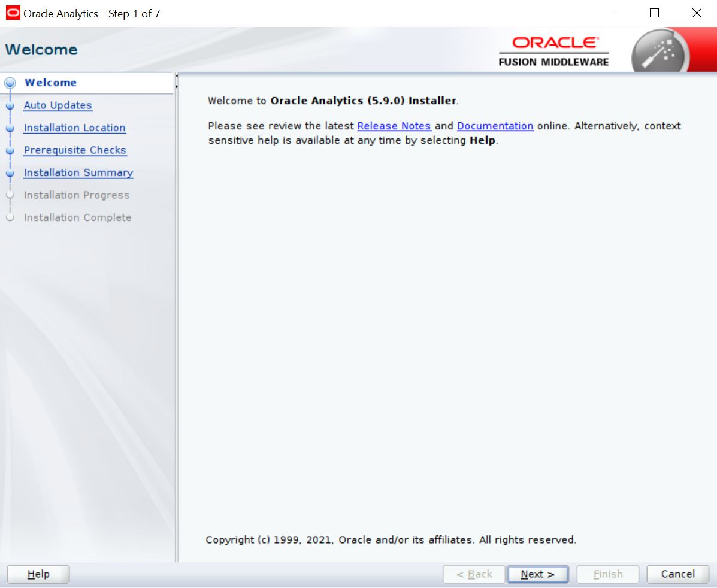Click the Installation Summary step bullet

[10, 173]
